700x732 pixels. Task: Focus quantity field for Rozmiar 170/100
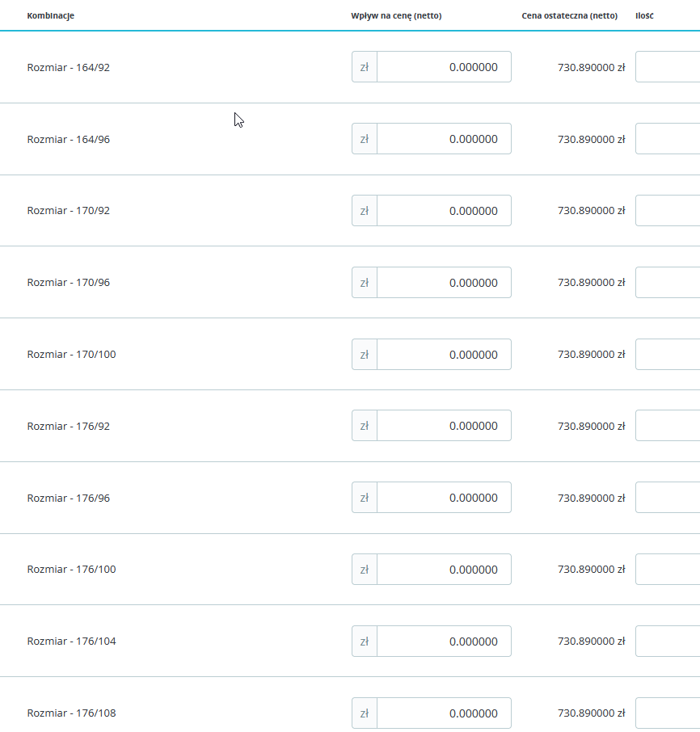(668, 355)
